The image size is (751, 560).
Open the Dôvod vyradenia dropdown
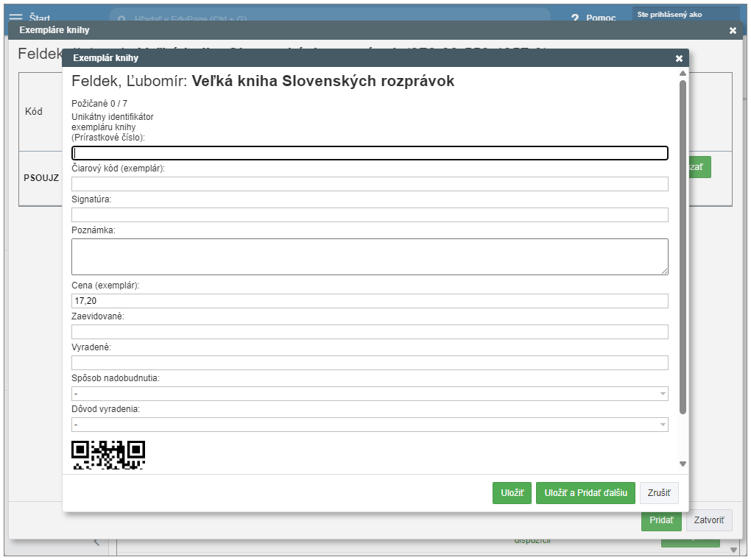[370, 425]
